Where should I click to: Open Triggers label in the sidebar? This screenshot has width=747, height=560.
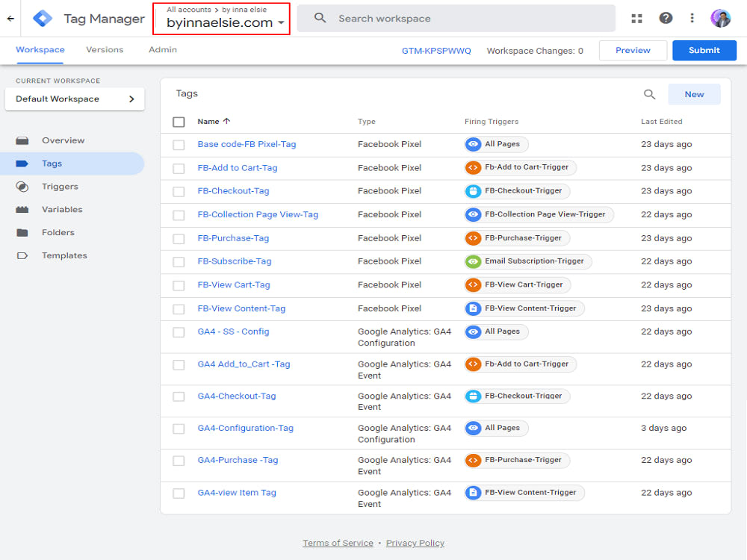pos(60,187)
